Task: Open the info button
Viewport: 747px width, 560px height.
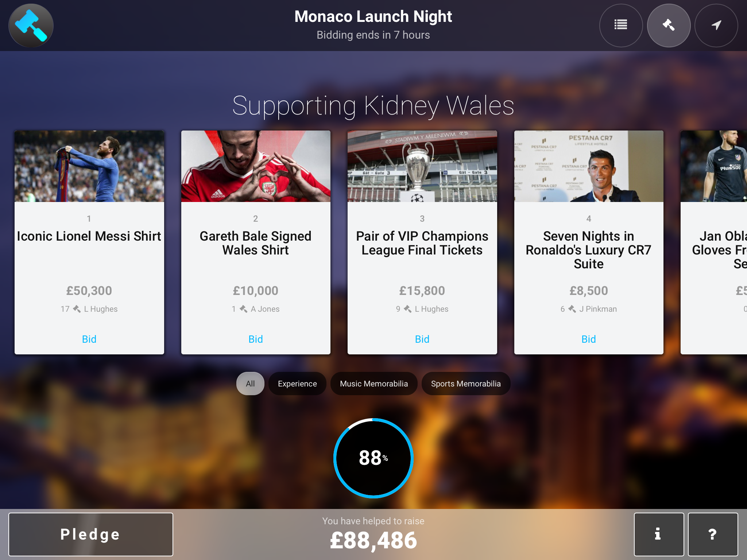Action: (659, 534)
